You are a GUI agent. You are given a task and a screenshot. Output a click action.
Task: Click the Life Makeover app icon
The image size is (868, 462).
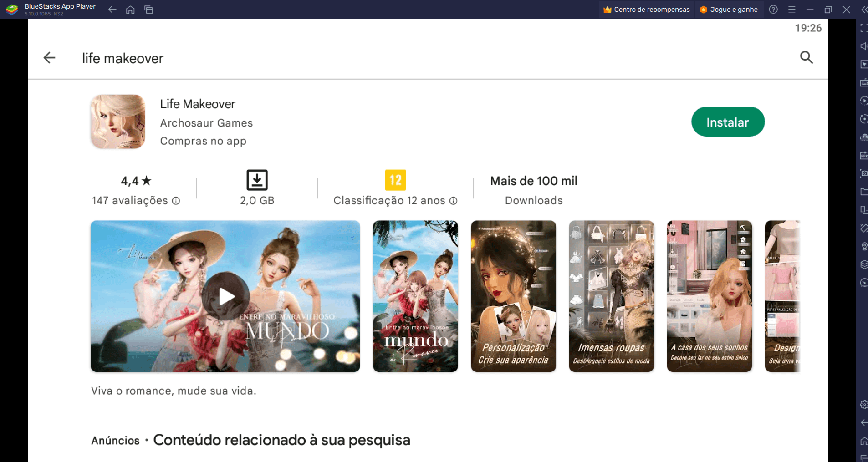coord(118,122)
